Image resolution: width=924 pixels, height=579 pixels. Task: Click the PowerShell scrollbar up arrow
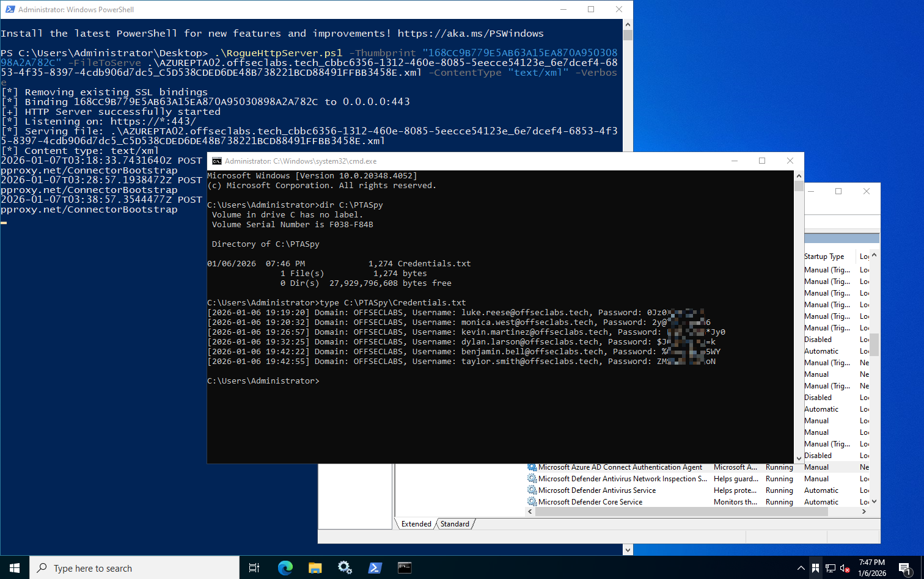pos(628,24)
